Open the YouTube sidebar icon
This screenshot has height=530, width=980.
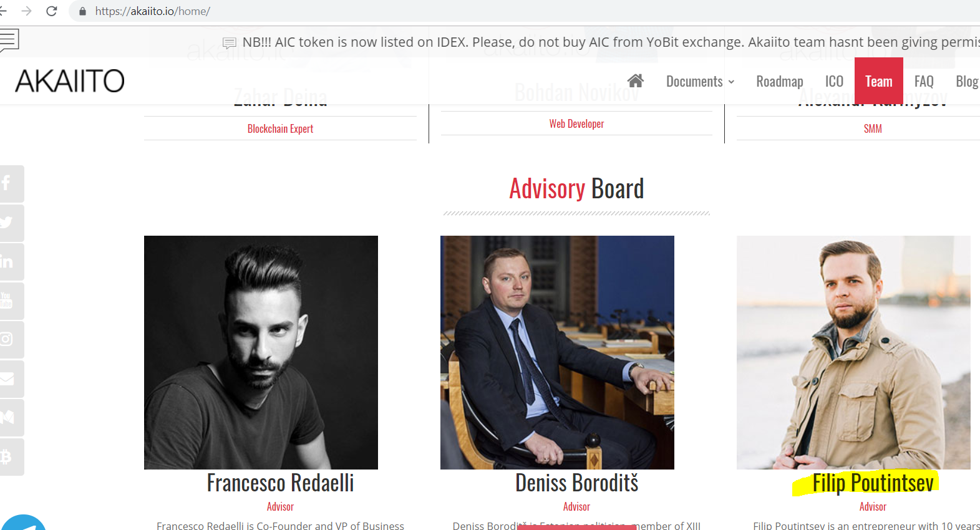[x=9, y=301]
